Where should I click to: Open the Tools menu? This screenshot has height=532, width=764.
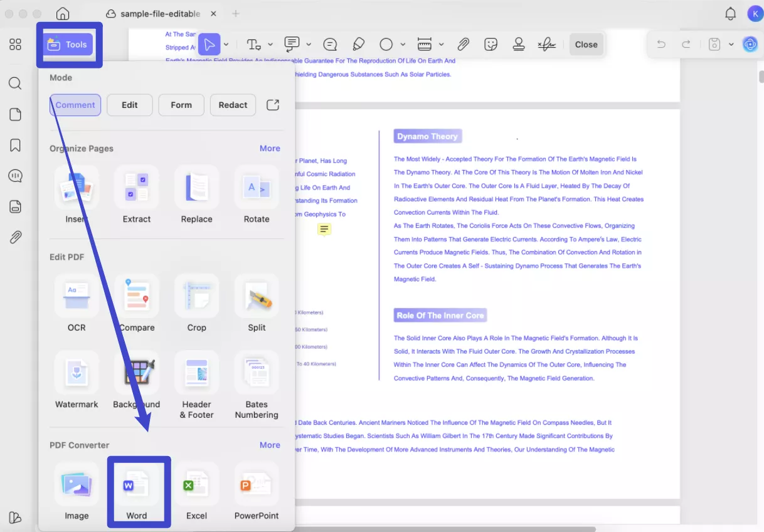coord(69,44)
